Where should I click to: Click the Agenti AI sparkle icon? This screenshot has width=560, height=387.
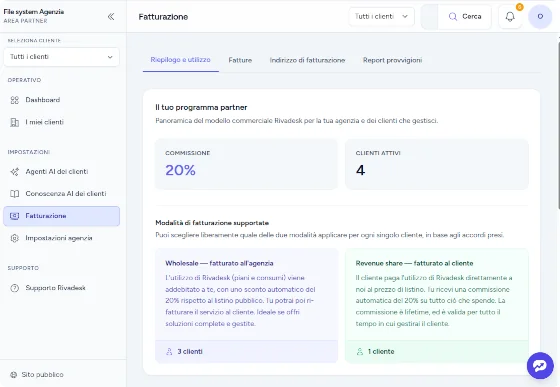tap(15, 172)
